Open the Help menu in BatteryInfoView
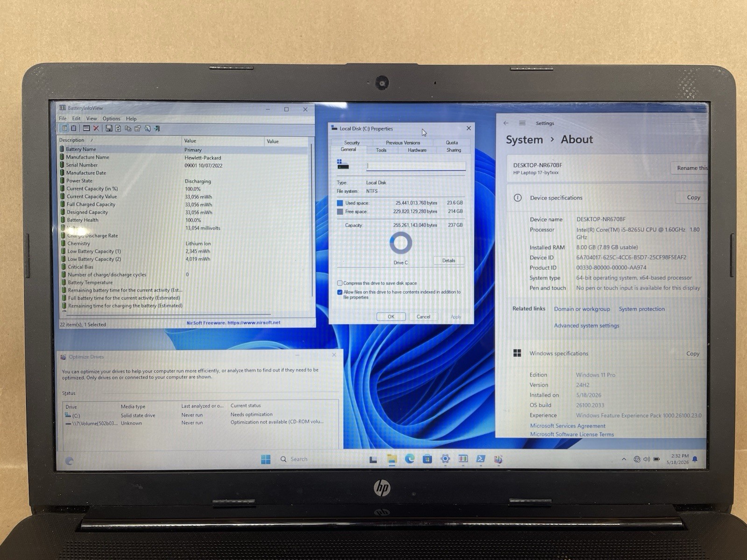This screenshot has height=560, width=747. click(131, 119)
